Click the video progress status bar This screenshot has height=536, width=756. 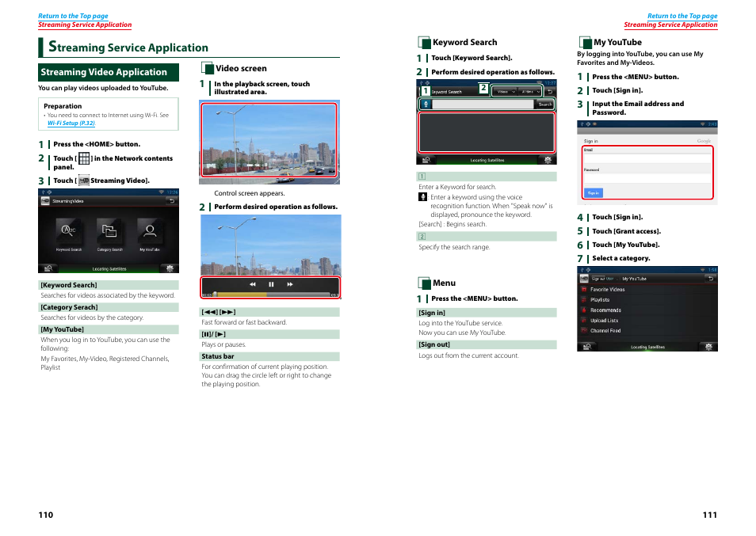click(269, 295)
